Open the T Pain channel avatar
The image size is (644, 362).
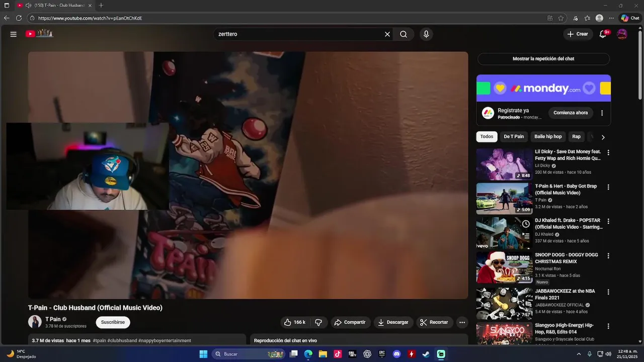pyautogui.click(x=35, y=322)
